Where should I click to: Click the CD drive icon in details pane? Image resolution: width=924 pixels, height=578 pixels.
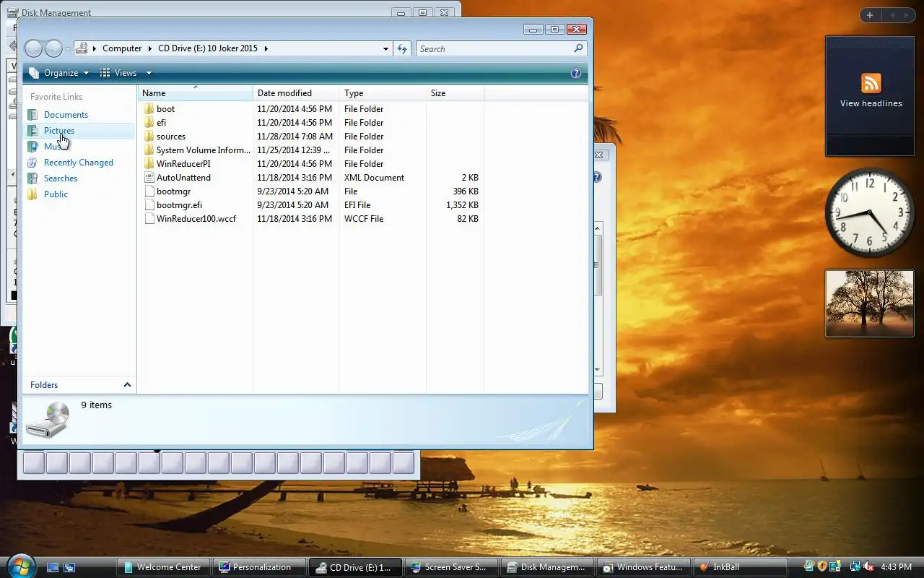click(x=48, y=420)
